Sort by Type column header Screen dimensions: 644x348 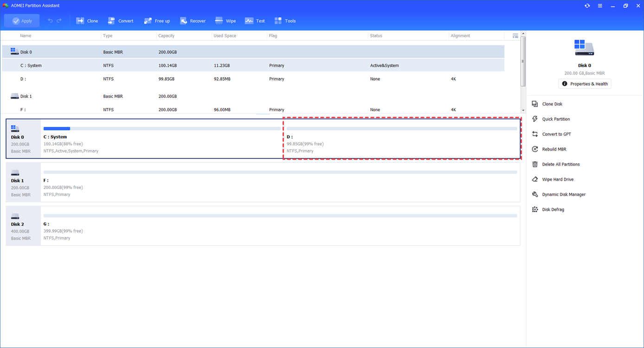click(x=108, y=36)
